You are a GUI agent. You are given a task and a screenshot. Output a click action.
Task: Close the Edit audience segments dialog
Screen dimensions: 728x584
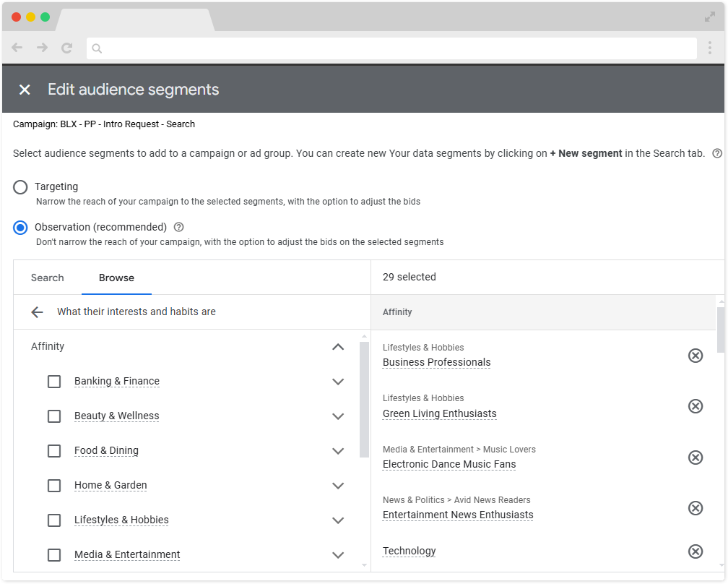coord(25,90)
